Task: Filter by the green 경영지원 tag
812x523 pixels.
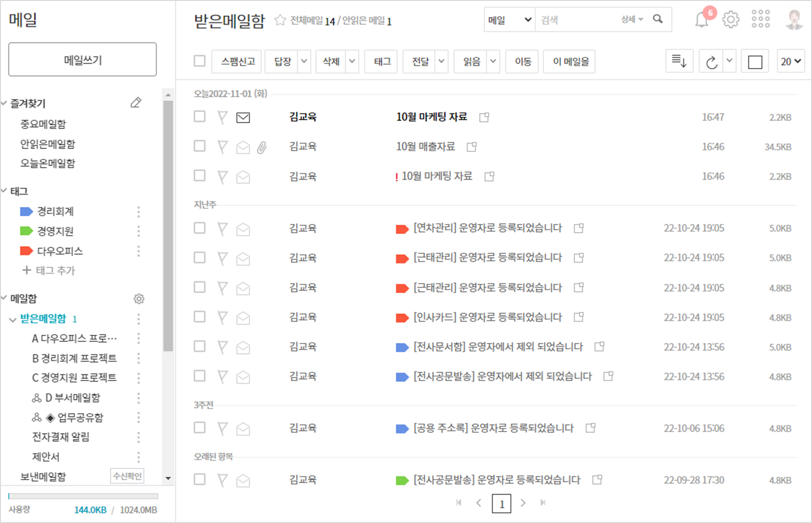Action: tap(47, 231)
